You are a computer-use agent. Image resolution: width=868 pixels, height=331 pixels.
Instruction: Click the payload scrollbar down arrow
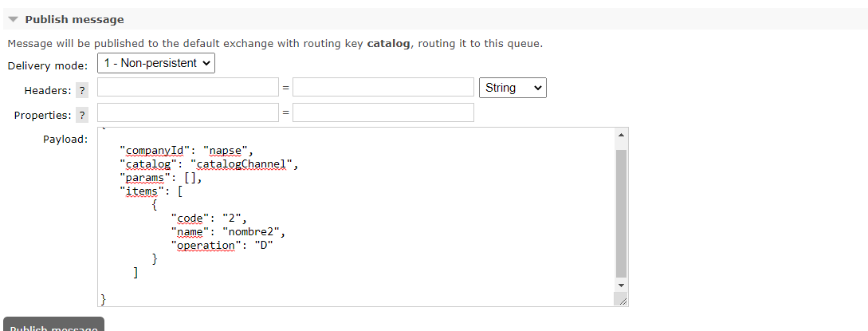click(x=622, y=285)
